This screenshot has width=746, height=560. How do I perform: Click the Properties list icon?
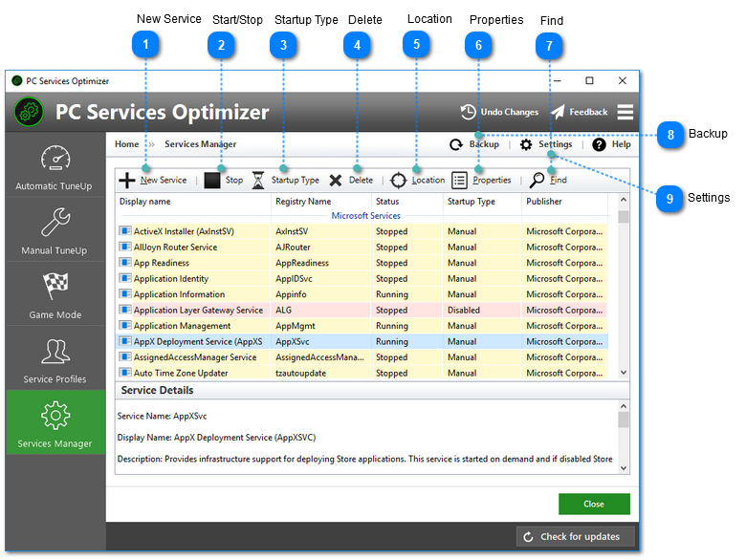point(459,181)
